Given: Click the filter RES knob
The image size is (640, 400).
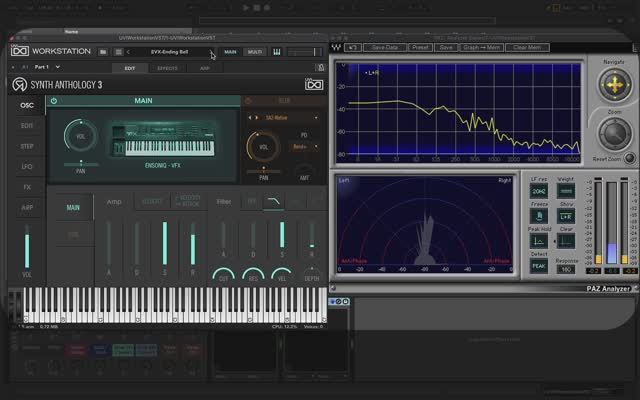Looking at the screenshot, I should tap(253, 274).
